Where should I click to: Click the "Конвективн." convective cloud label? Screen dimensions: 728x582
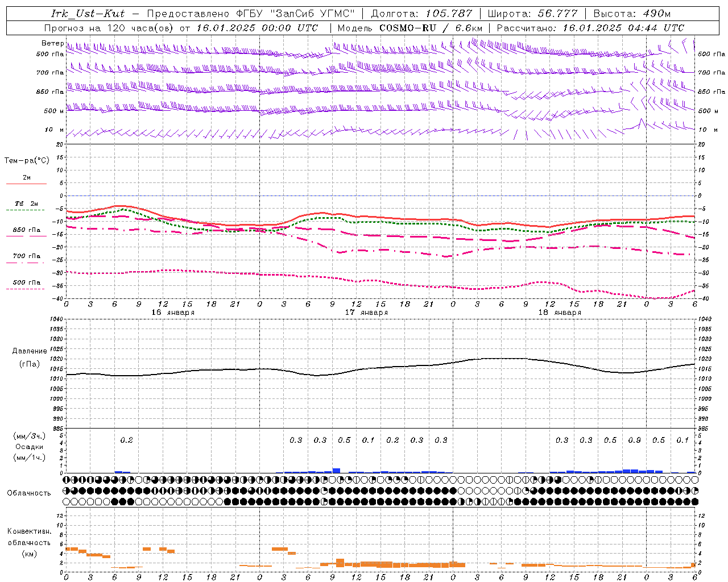[x=29, y=531]
